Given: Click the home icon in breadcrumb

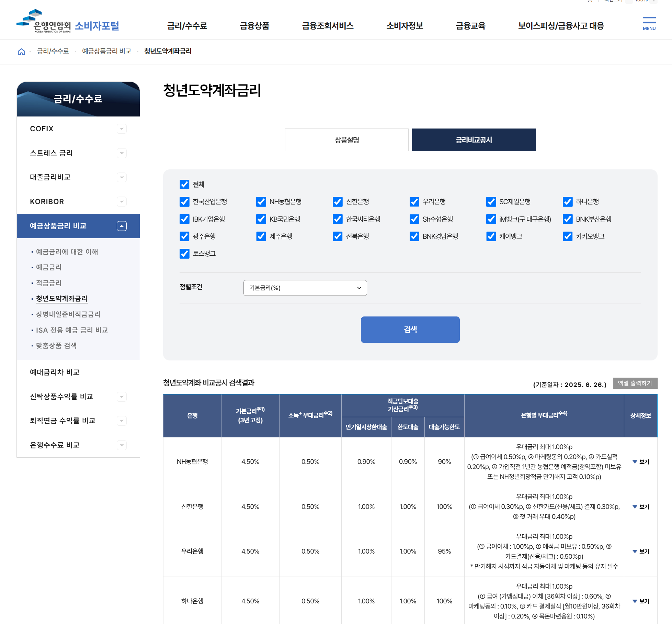Looking at the screenshot, I should (x=21, y=52).
